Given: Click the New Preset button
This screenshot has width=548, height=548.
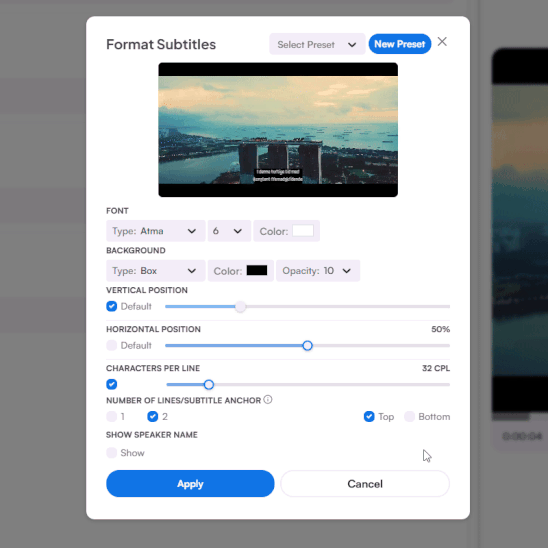Looking at the screenshot, I should pyautogui.click(x=400, y=44).
